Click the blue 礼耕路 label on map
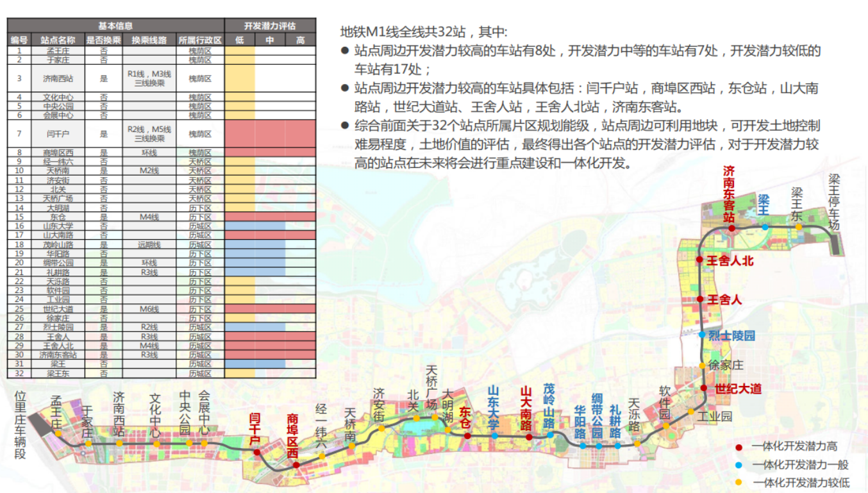Screen dimensions: 868x493 click(615, 421)
